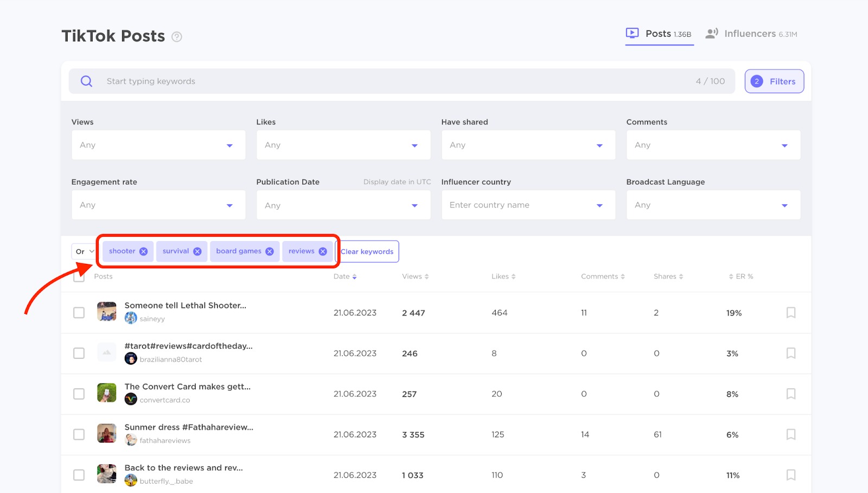Open the Back to the reviews thumbnail

click(107, 474)
